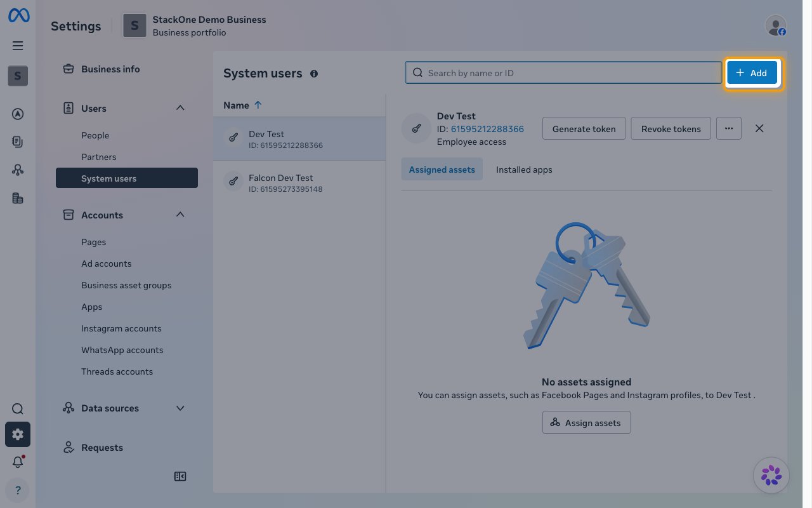The height and width of the screenshot is (508, 812).
Task: Collapse the Accounts section chevron
Action: [180, 215]
